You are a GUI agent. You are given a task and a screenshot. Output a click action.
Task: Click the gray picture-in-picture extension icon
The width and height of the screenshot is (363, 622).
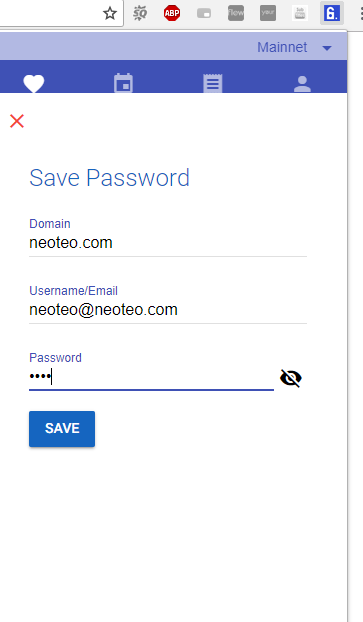pos(204,14)
